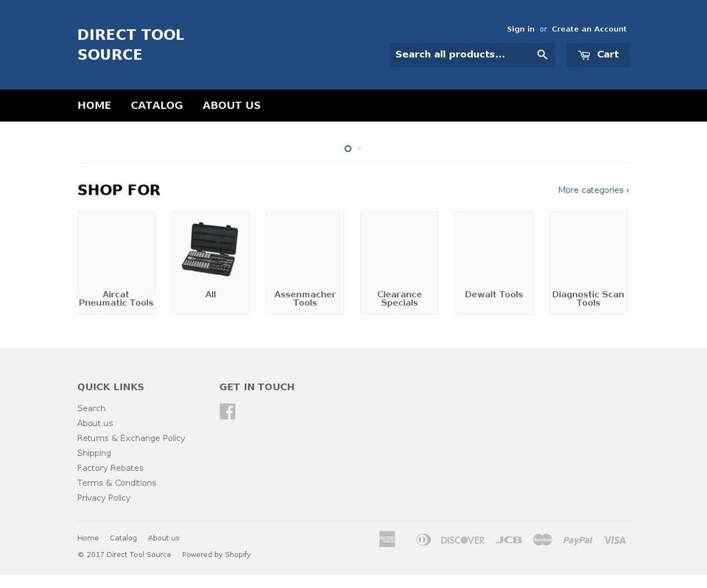Select the first carousel indicator dot
The height and width of the screenshot is (588, 707).
pyautogui.click(x=348, y=149)
